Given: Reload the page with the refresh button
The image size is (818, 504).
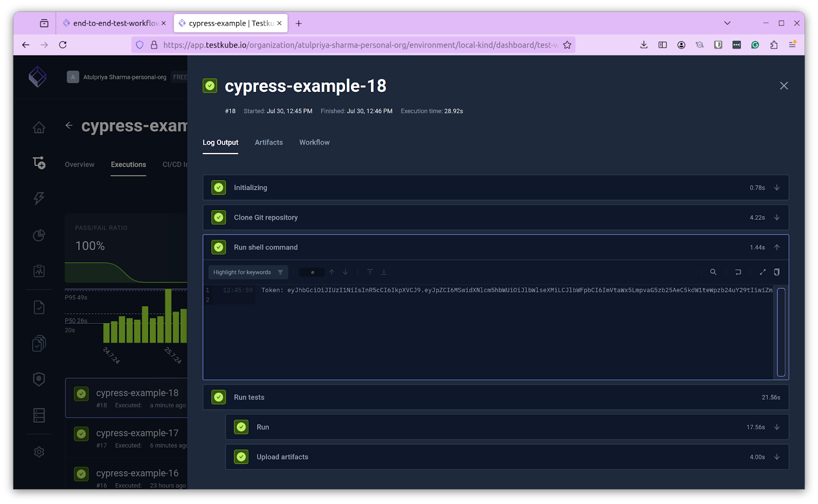Looking at the screenshot, I should click(63, 45).
